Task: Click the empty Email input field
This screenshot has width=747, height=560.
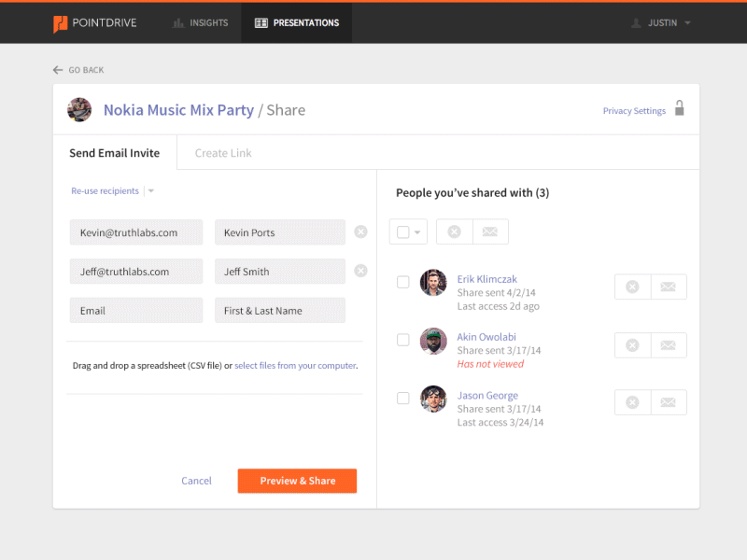Action: [135, 311]
